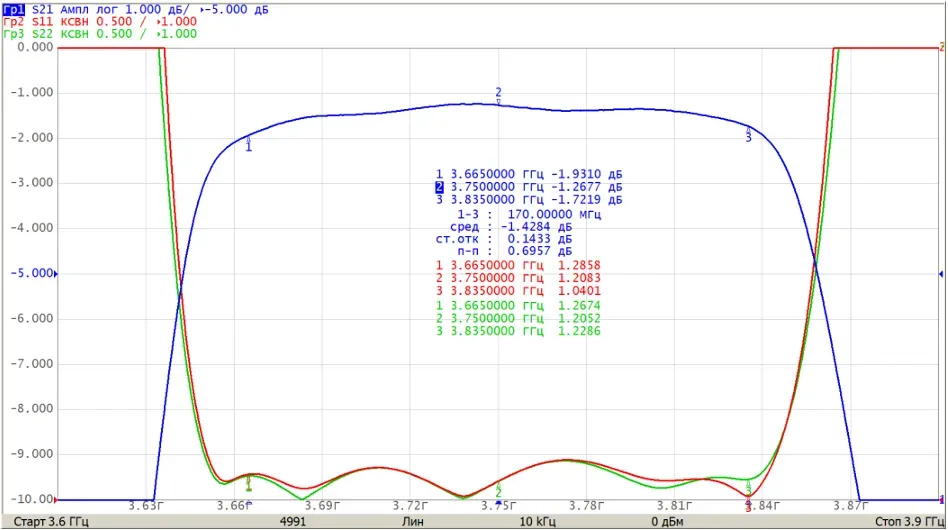Click the 3.81Г frequency axis label
The height and width of the screenshot is (530, 948).
click(x=674, y=506)
